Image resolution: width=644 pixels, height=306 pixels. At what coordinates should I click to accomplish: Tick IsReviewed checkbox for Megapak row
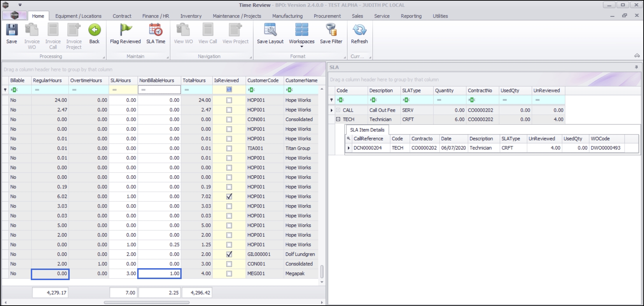coord(229,274)
